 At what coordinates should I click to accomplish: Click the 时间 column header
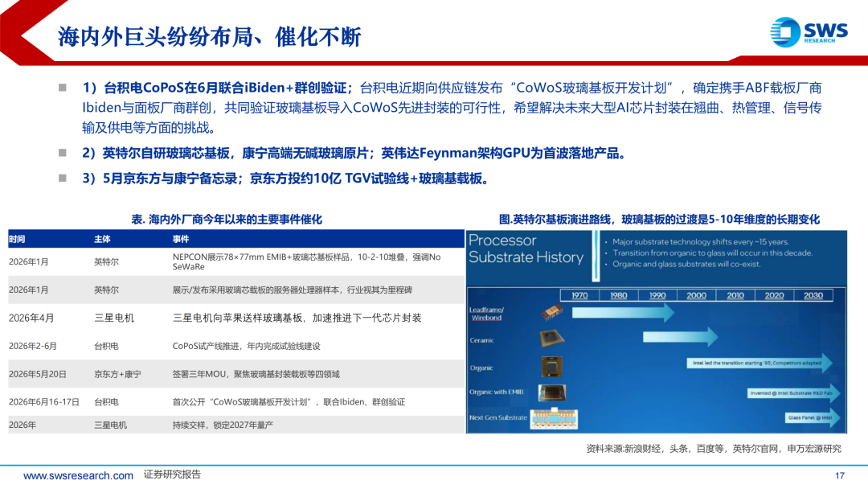coord(17,239)
